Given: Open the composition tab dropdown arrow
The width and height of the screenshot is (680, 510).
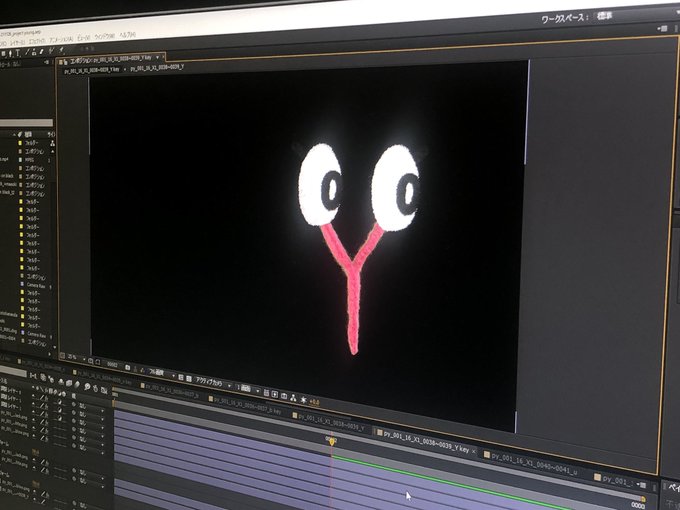Looking at the screenshot, I should [157, 58].
